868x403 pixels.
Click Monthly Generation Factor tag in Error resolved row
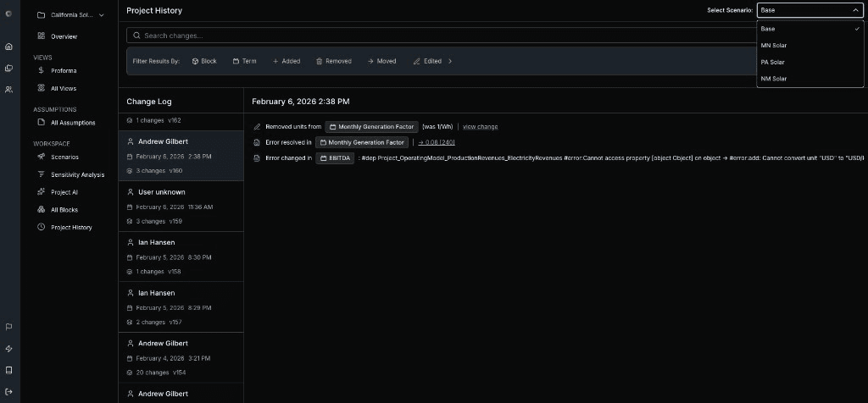click(x=361, y=142)
